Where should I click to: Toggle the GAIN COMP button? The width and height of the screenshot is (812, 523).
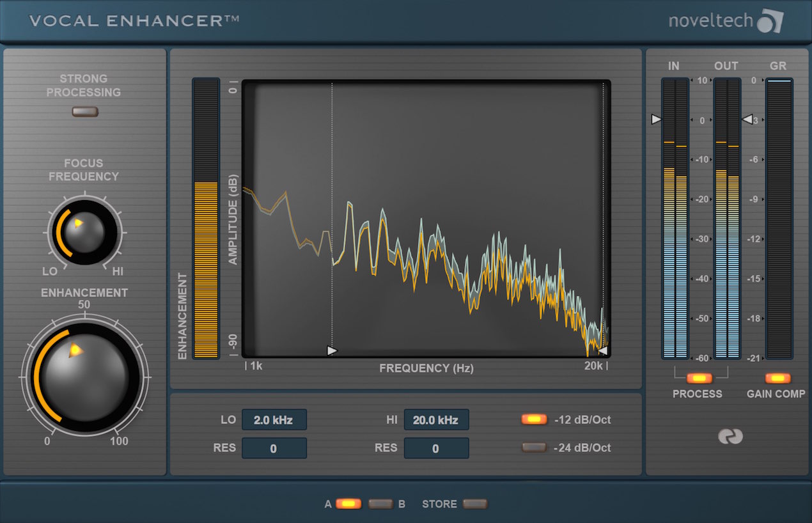[777, 378]
